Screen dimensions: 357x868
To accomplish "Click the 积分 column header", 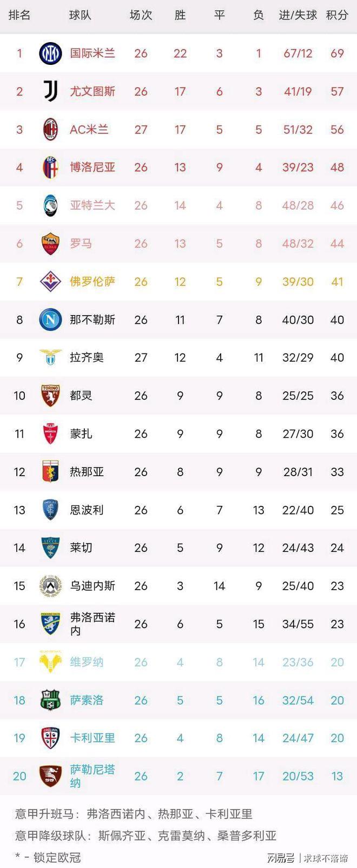I will (337, 15).
